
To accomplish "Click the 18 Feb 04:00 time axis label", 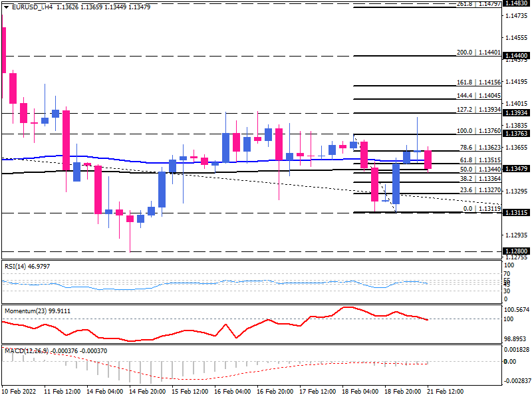I will (x=362, y=391).
